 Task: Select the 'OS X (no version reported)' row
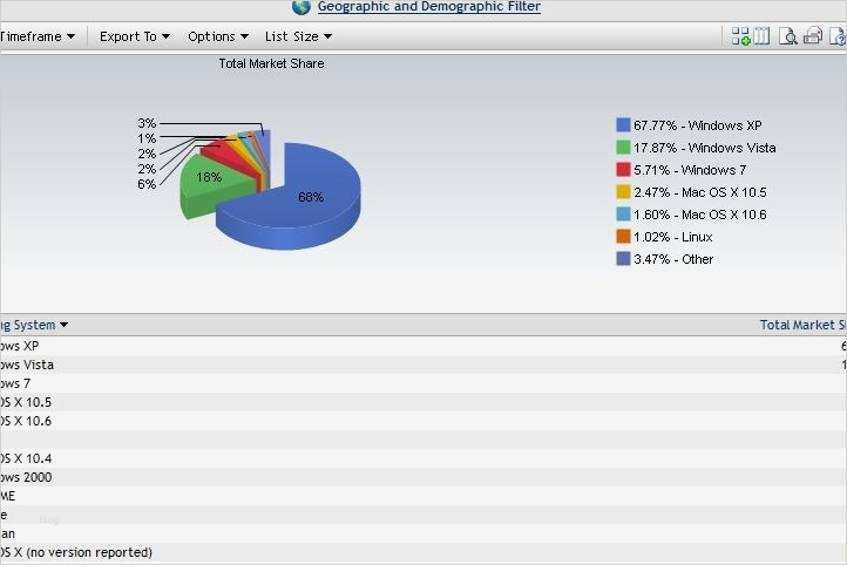[424, 552]
